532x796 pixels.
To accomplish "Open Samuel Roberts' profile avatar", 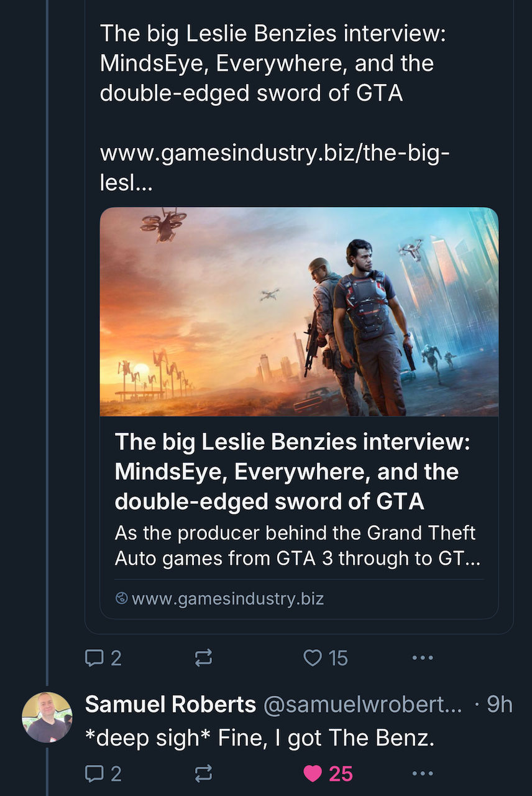I will pyautogui.click(x=47, y=717).
